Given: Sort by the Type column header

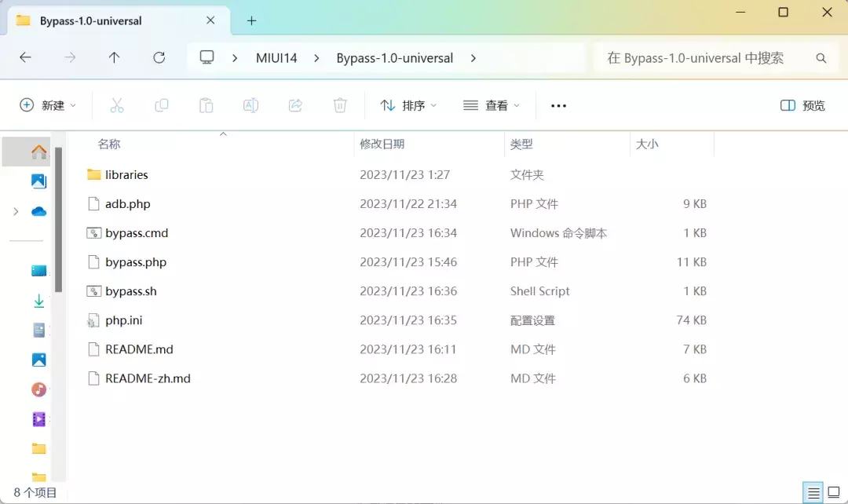Looking at the screenshot, I should [568, 144].
